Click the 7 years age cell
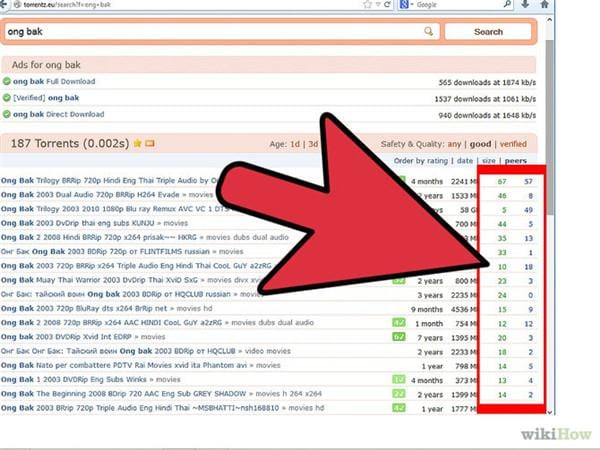600x450 pixels. (430, 338)
